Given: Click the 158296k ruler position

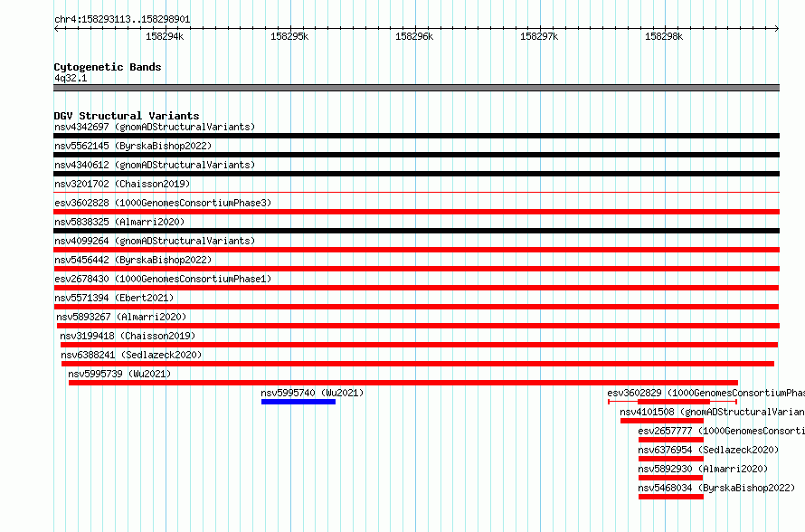Looking at the screenshot, I should [x=414, y=36].
